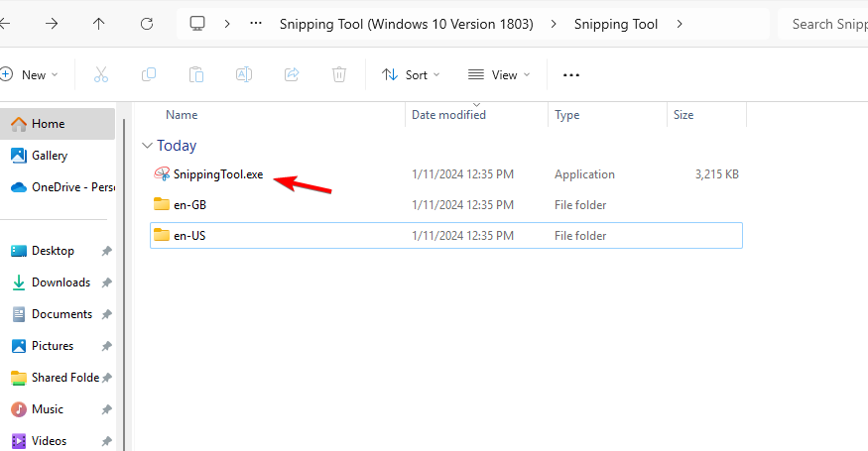
Task: Sort by the Date modified column
Action: [448, 115]
